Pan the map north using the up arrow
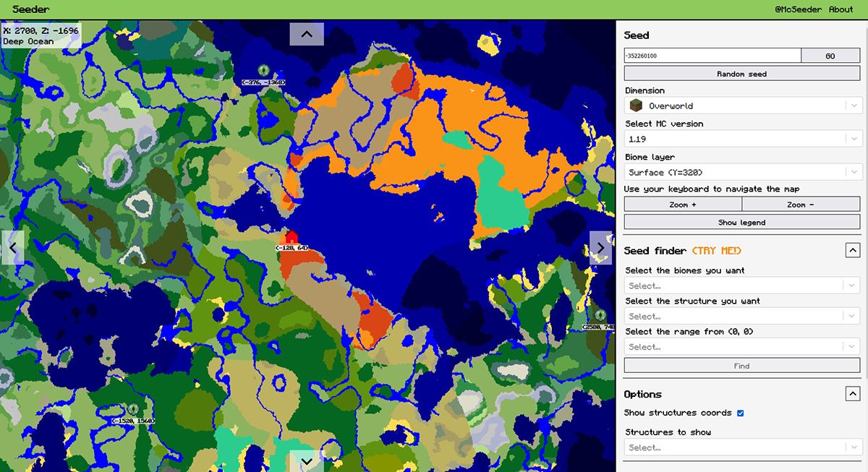The image size is (868, 472). click(307, 33)
